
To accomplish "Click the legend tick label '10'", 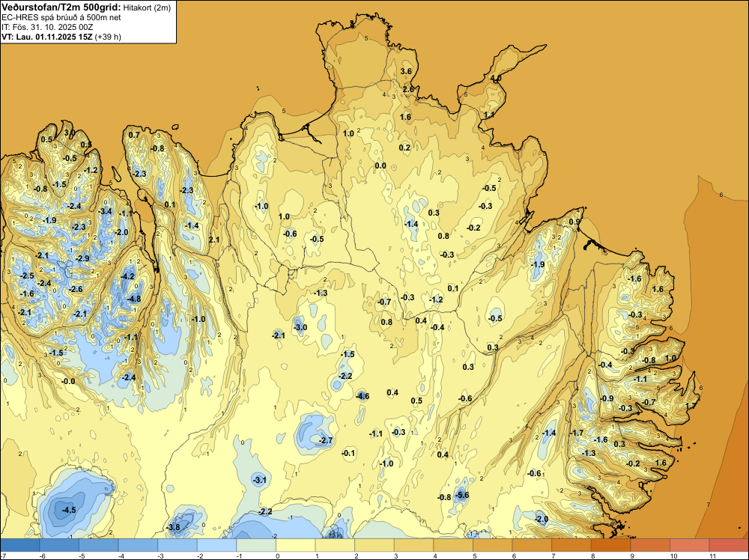I will 673,556.
